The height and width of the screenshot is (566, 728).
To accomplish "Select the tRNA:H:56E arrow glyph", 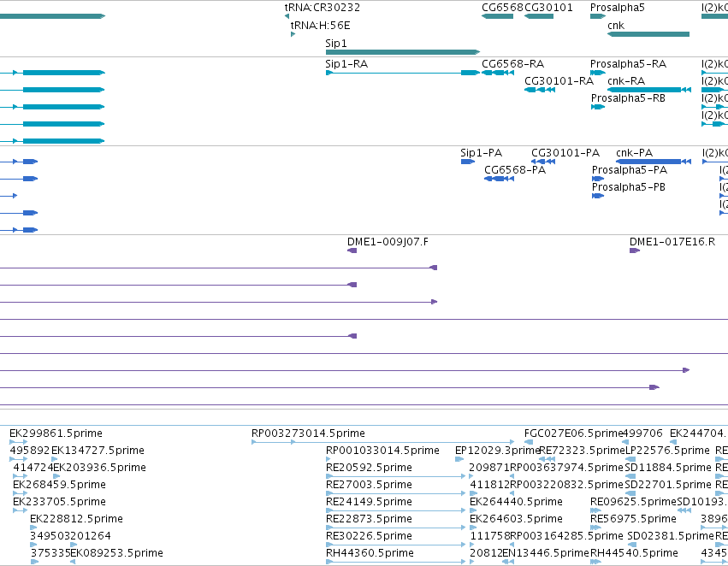I will [x=293, y=34].
